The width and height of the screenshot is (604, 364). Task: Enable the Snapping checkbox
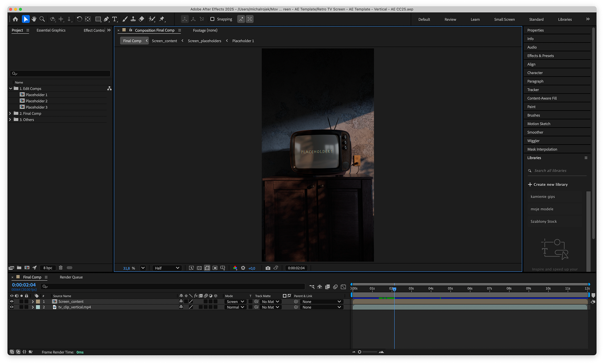[x=212, y=19]
